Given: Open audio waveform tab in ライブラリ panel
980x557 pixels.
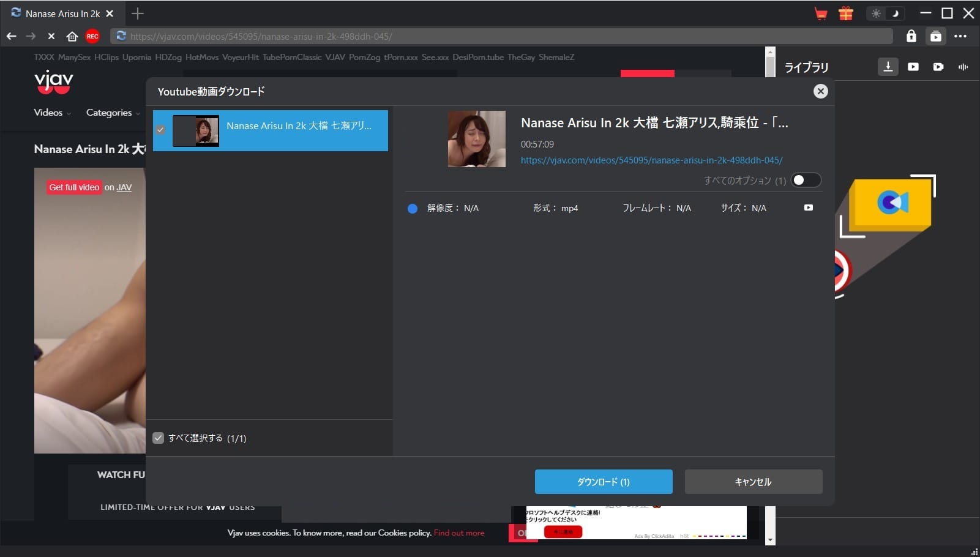Looking at the screenshot, I should (x=963, y=67).
